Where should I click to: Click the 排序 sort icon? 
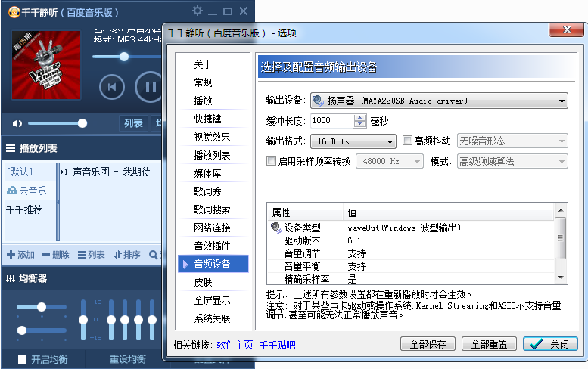click(117, 255)
